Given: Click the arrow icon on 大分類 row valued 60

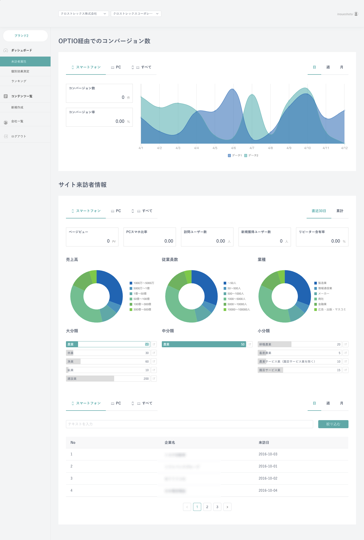Looking at the screenshot, I should tap(154, 361).
